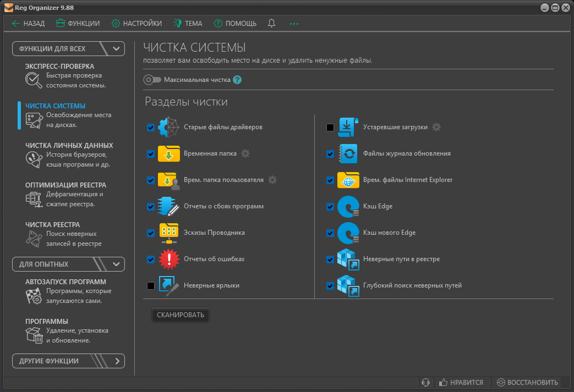Click the Кэш Edge browser icon
The height and width of the screenshot is (392, 574).
click(348, 207)
